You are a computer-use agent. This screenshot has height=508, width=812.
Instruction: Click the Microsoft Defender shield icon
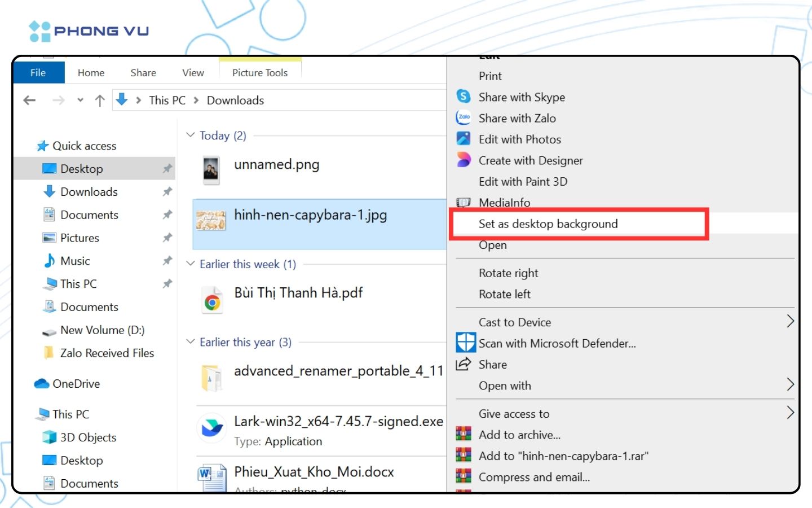click(x=466, y=343)
